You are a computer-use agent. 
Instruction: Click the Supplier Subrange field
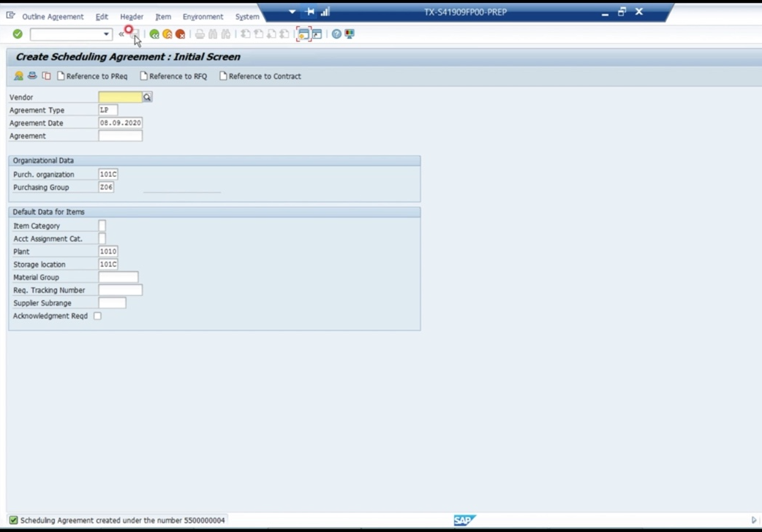pos(113,303)
